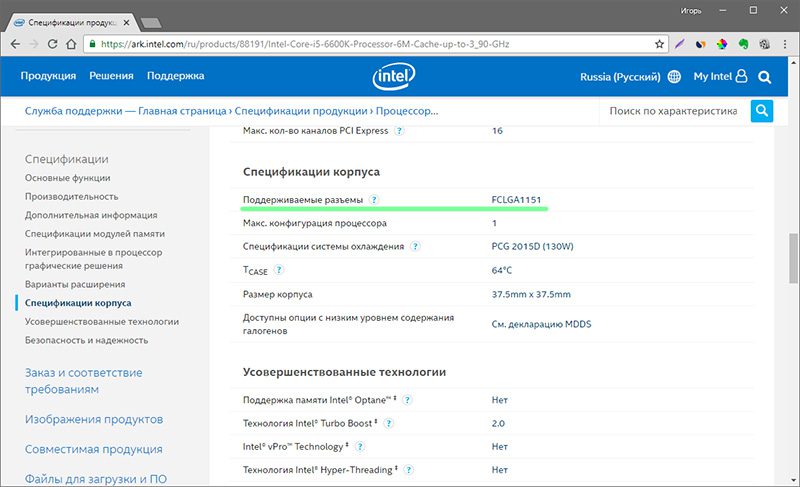Go to Служба поддержки — Главная страница breadcrumb
The height and width of the screenshot is (487, 800).
(126, 111)
